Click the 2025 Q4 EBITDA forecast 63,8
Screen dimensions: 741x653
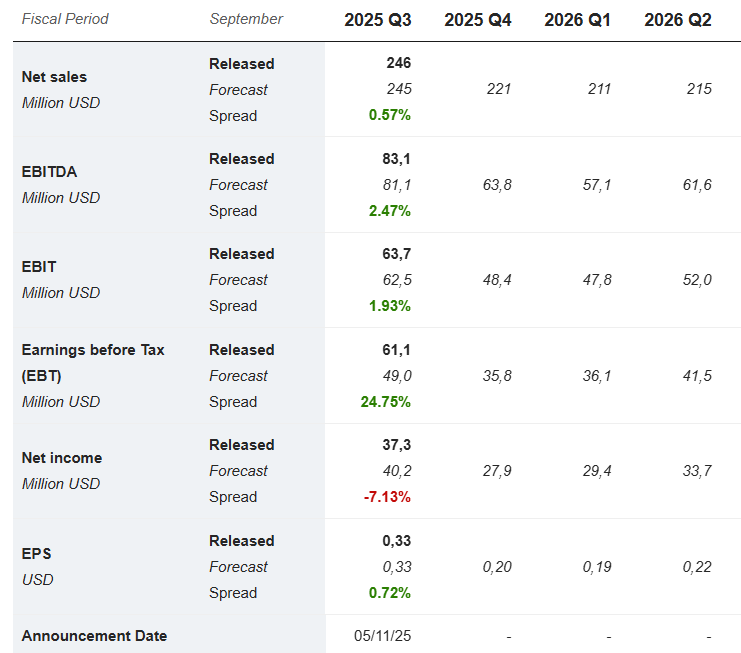[x=497, y=185]
